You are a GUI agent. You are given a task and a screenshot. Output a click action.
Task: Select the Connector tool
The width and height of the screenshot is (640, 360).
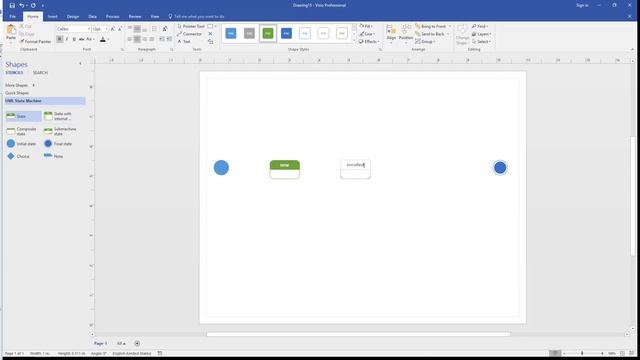190,34
